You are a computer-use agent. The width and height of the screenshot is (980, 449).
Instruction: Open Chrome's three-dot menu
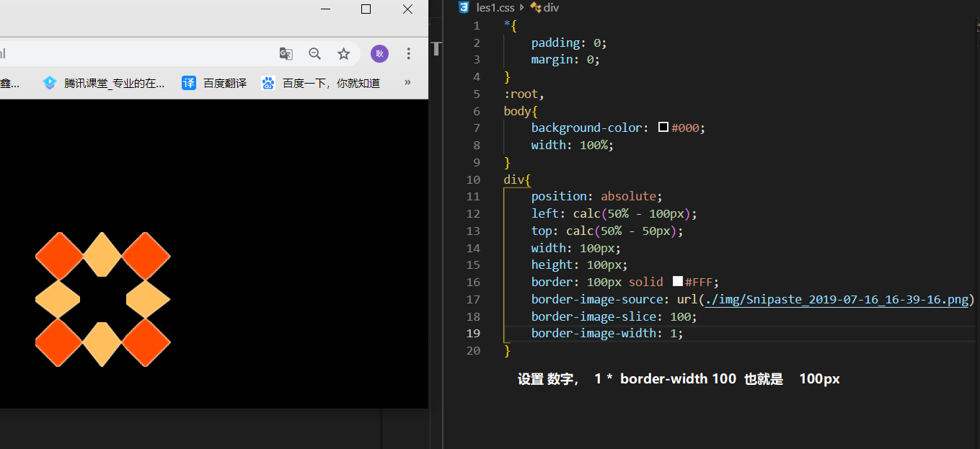(408, 53)
